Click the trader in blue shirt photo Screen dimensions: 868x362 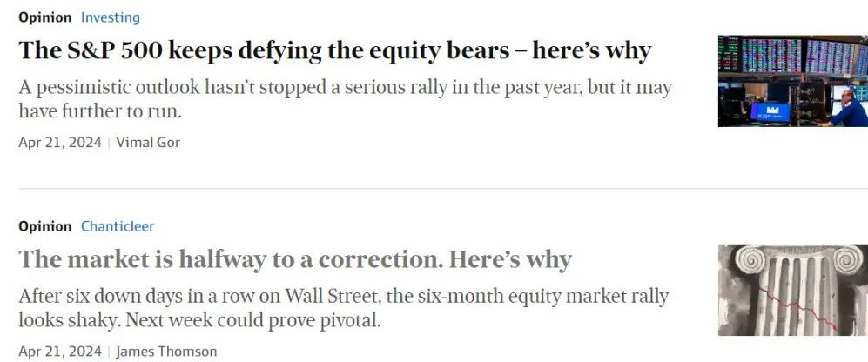point(848,109)
